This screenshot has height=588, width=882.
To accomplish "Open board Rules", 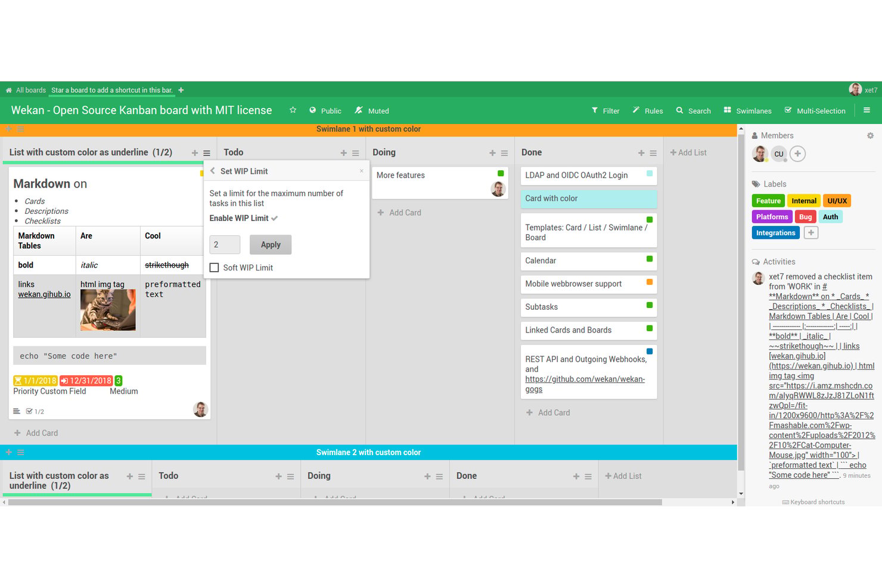I will (648, 111).
